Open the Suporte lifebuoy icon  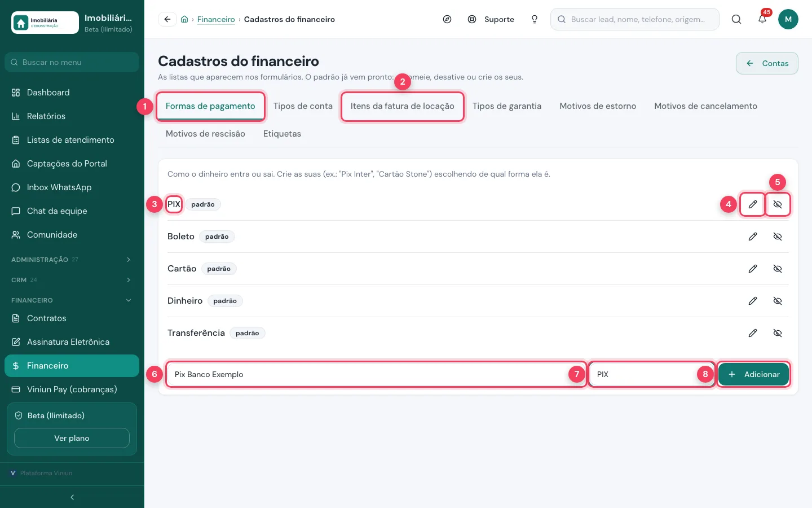(x=472, y=19)
